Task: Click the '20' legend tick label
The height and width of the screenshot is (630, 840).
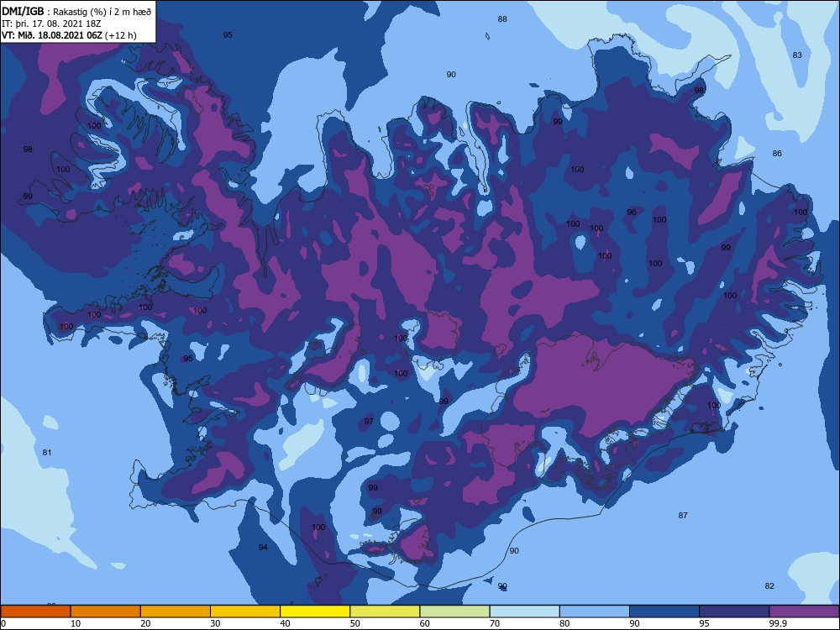Action: [145, 623]
